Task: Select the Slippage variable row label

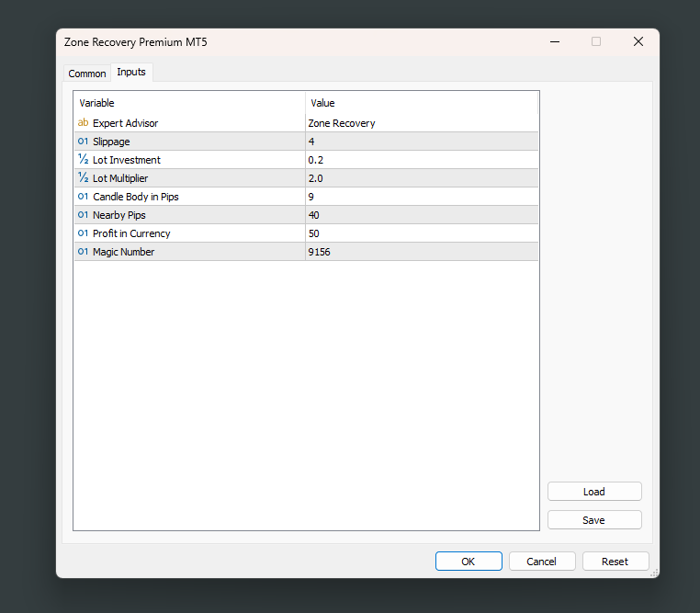Action: coord(111,142)
